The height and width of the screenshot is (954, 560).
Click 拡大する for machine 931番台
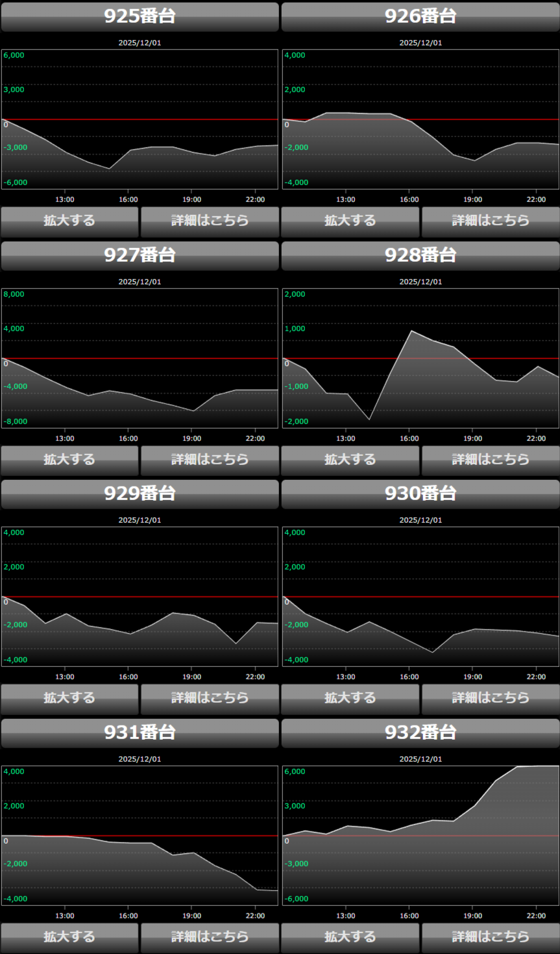tap(69, 937)
